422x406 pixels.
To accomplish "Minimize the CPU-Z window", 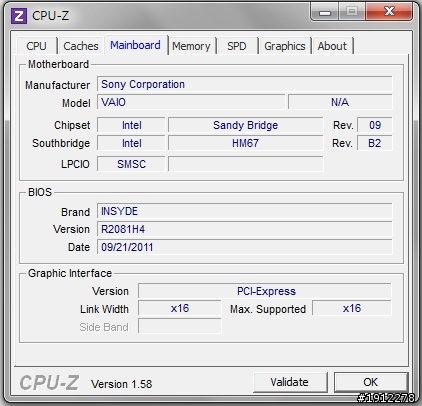I will click(325, 12).
